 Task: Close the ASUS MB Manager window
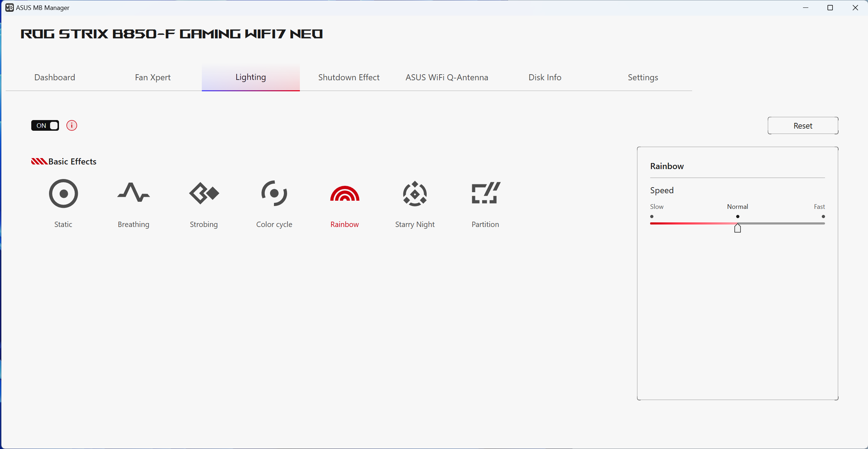tap(855, 8)
